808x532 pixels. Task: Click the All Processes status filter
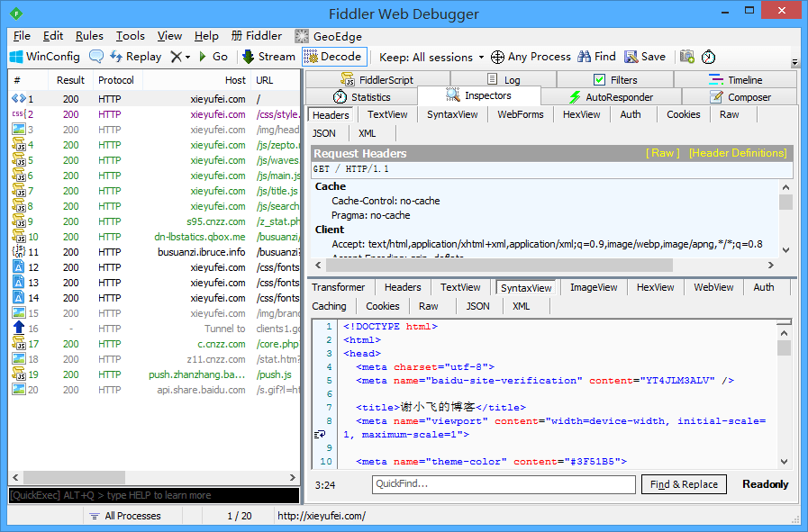125,516
